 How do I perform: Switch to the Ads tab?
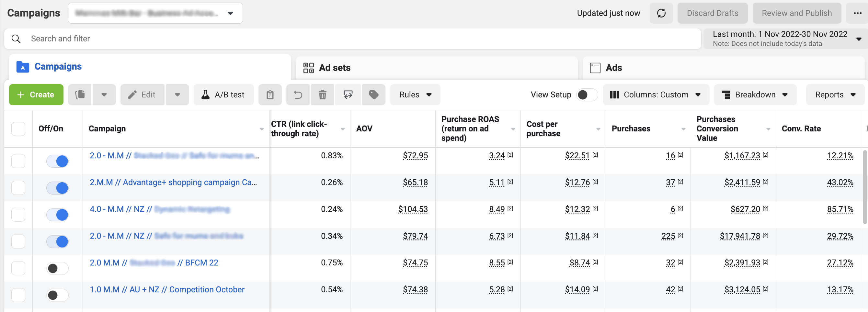coord(614,68)
